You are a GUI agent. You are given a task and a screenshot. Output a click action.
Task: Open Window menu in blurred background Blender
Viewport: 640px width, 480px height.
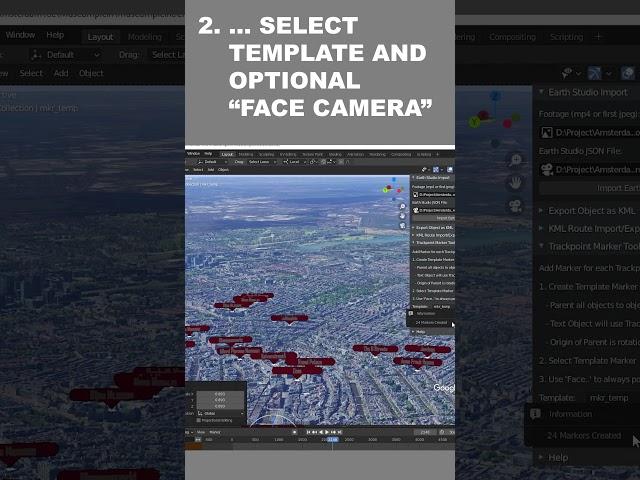point(20,35)
